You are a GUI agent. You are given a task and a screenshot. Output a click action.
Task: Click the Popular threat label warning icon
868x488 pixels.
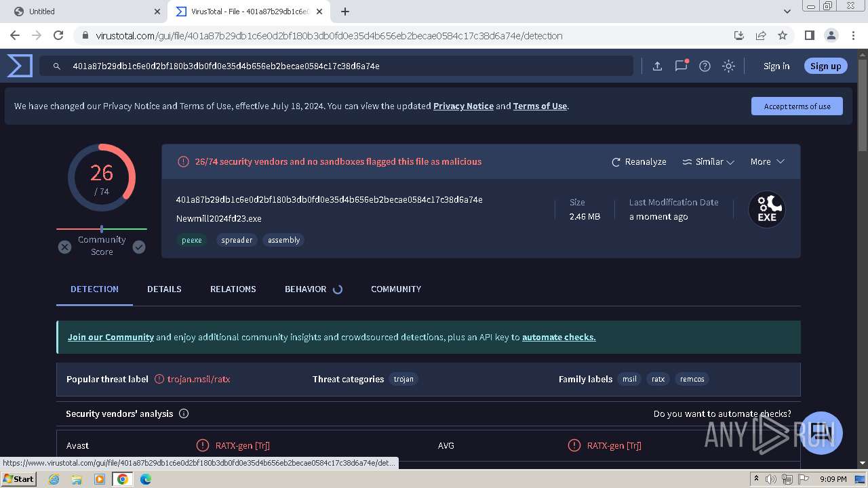click(159, 379)
